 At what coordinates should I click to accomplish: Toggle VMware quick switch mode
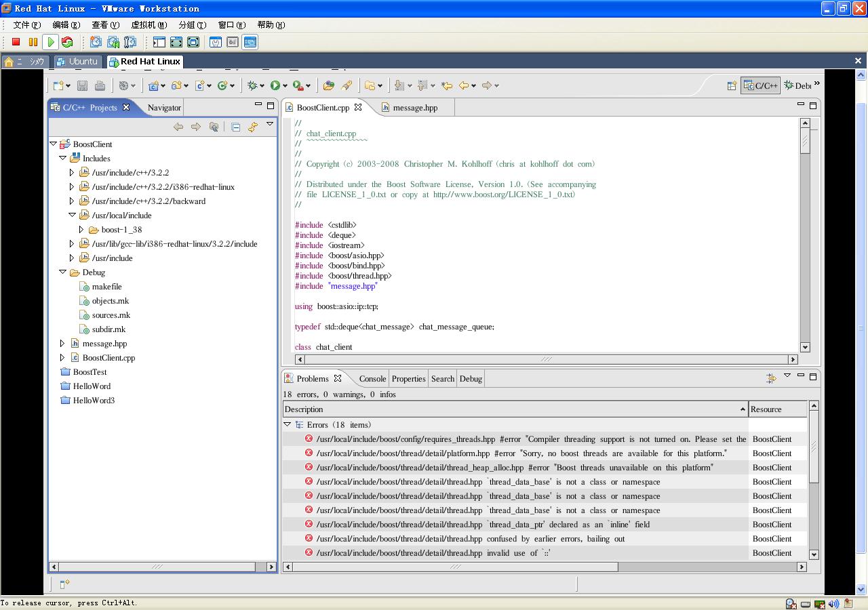tap(176, 42)
